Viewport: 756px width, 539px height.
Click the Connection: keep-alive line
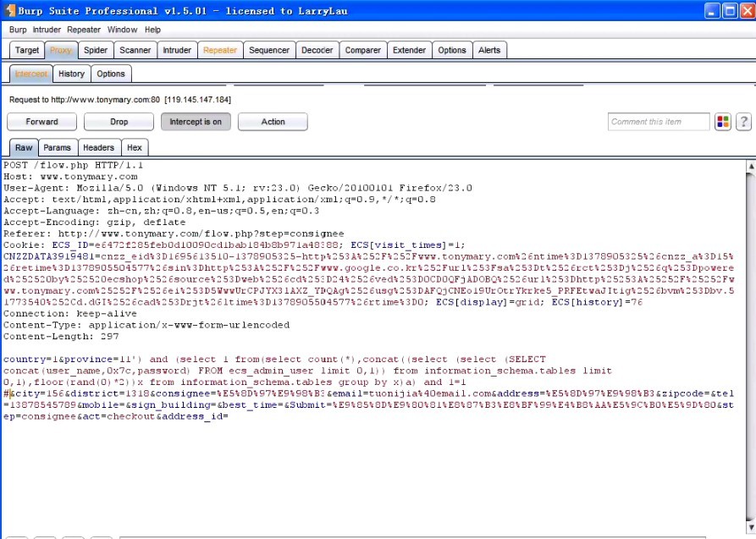click(x=70, y=314)
